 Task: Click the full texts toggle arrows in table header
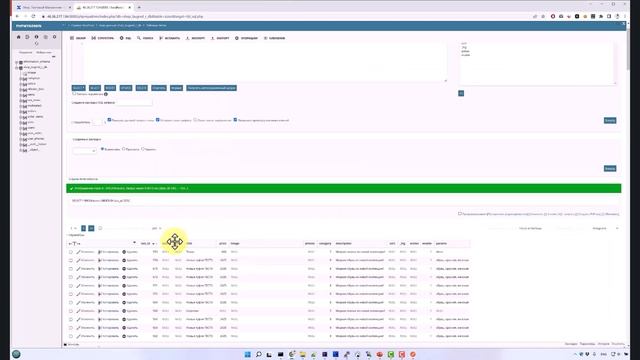[x=74, y=244]
